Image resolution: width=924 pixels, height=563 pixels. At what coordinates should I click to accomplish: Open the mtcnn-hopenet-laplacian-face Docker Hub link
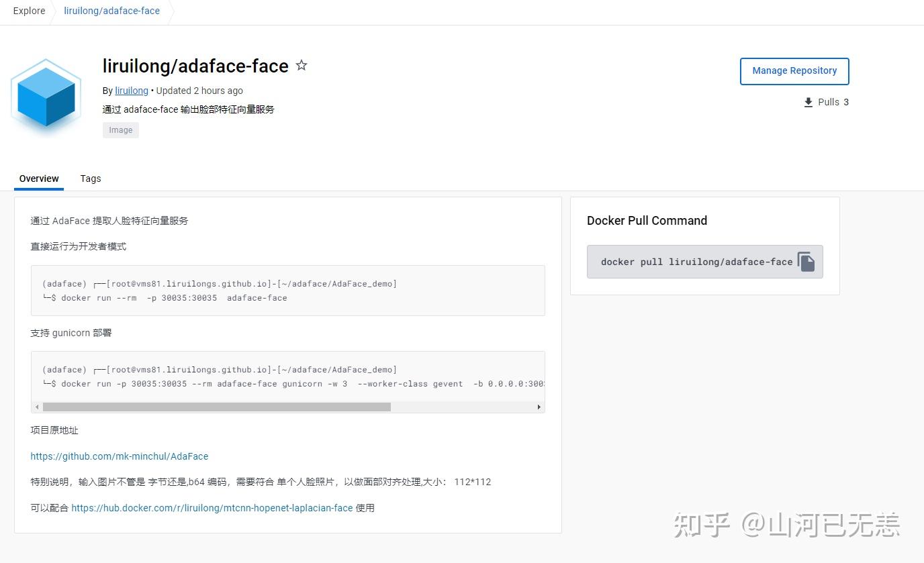212,508
